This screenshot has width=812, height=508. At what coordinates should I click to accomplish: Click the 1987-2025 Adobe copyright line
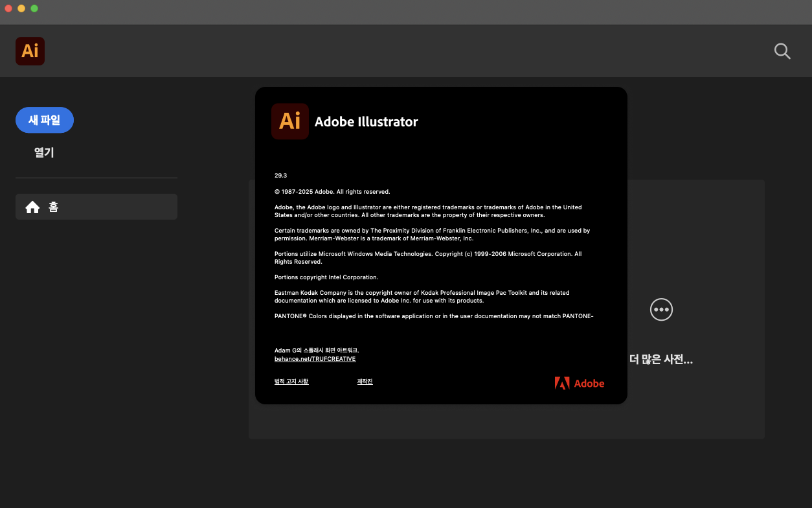[x=332, y=192]
